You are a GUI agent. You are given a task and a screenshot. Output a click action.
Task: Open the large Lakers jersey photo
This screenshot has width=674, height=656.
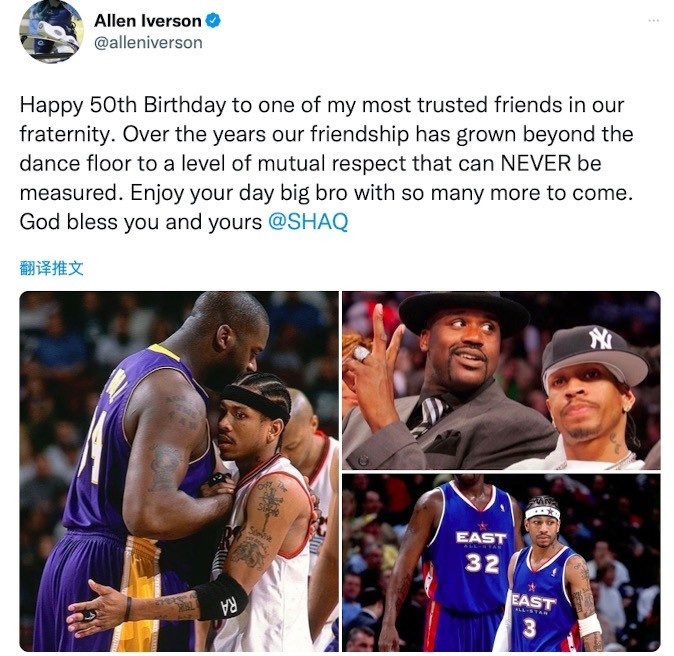tap(179, 471)
